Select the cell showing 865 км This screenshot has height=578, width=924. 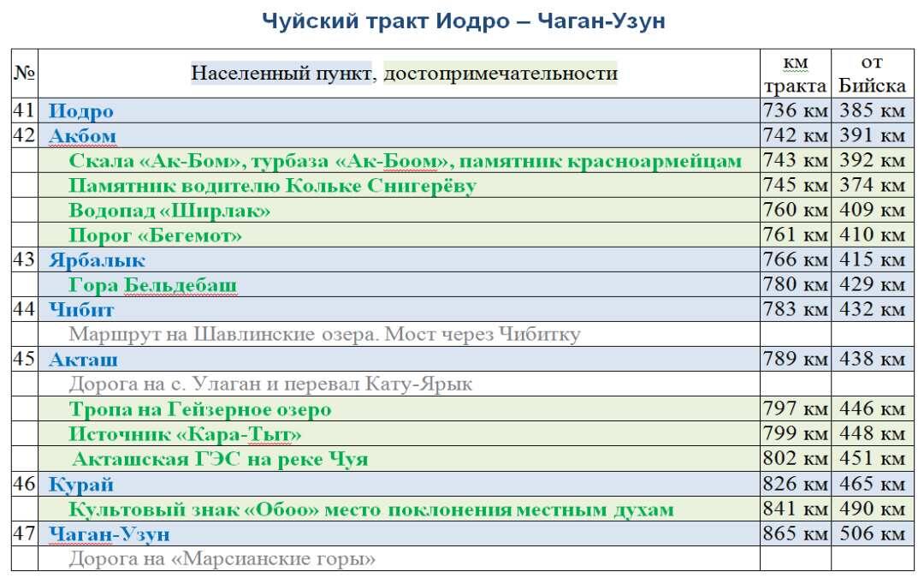click(794, 532)
